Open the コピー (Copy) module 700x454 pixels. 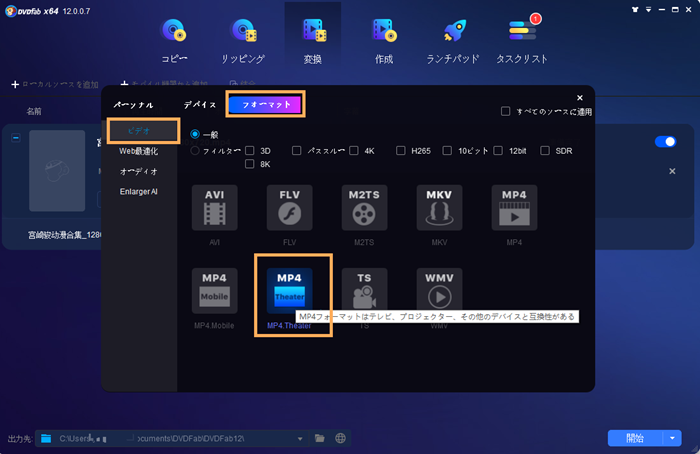coord(173,41)
